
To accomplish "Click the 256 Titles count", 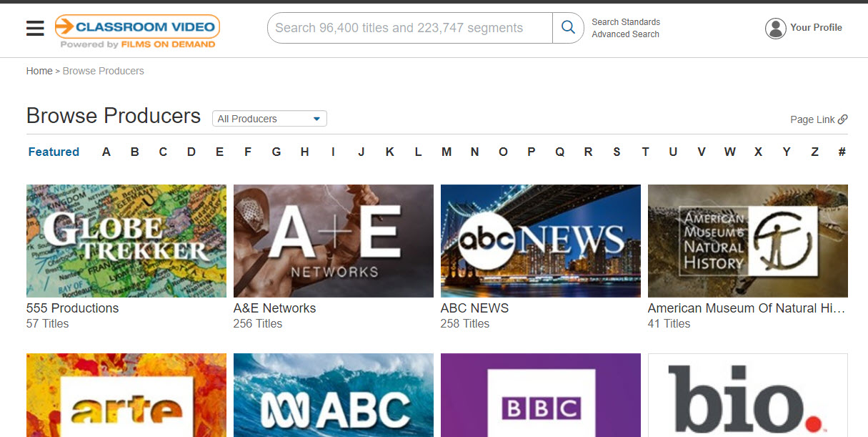I will point(258,324).
